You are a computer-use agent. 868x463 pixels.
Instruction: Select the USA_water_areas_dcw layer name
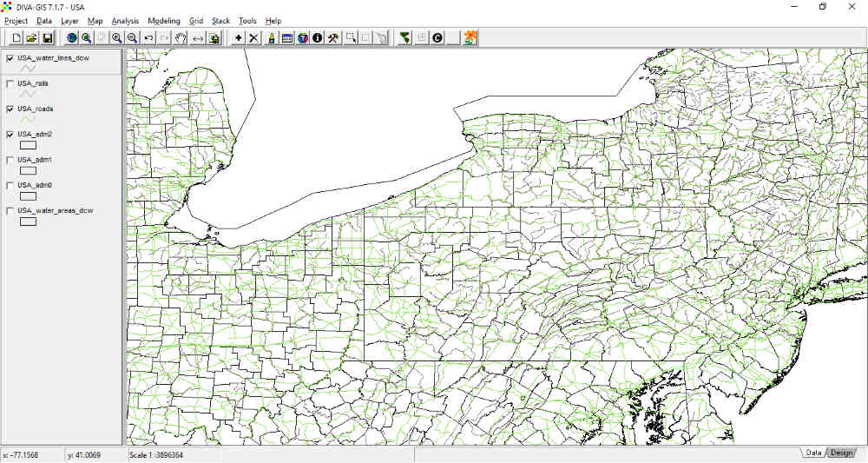(55, 211)
